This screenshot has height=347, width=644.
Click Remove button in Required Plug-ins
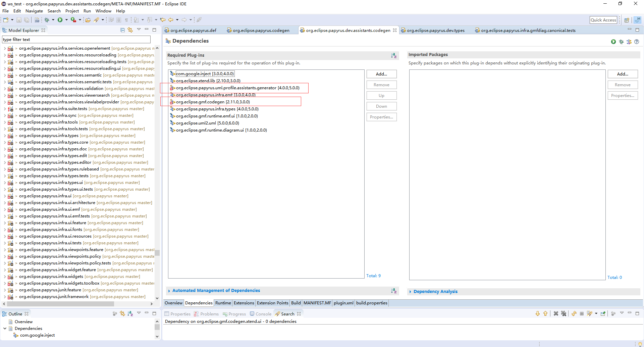click(x=382, y=85)
